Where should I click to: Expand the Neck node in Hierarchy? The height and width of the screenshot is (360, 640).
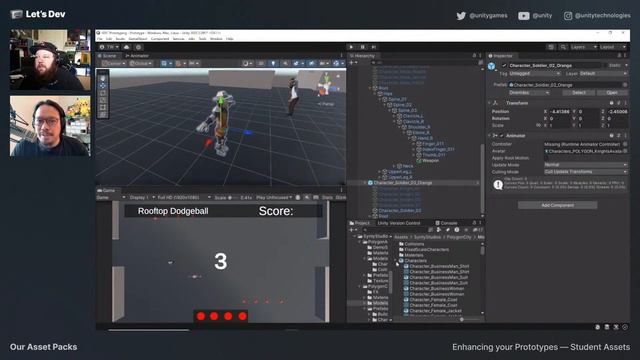[394, 166]
